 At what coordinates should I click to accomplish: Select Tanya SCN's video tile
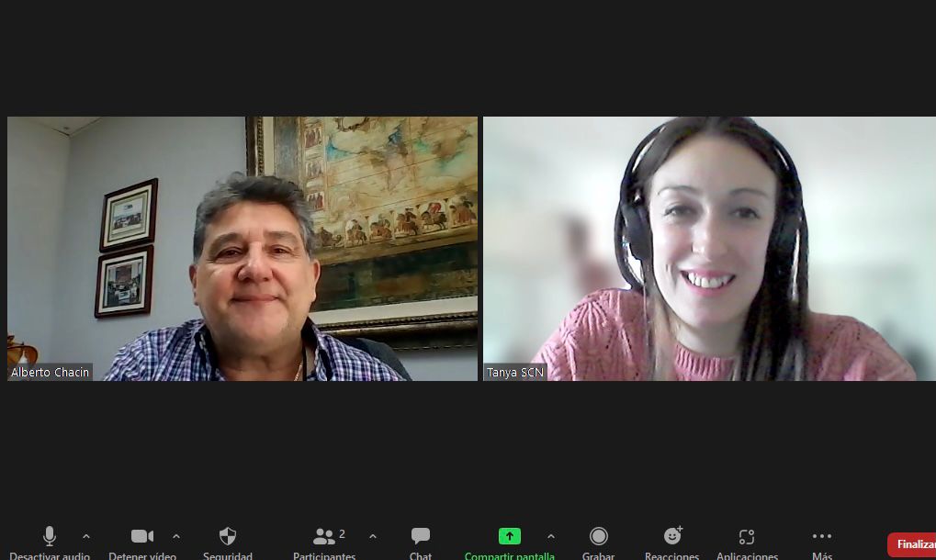tap(709, 248)
